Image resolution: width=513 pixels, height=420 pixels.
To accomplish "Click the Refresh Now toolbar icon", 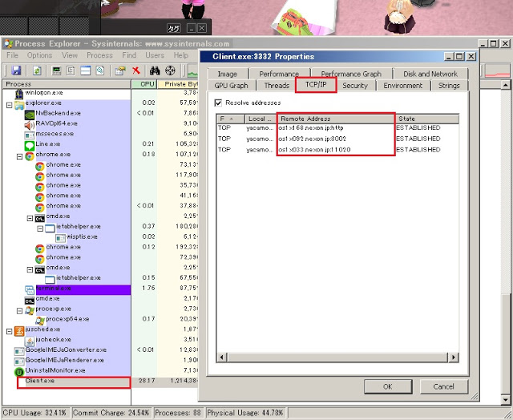I will [37, 71].
